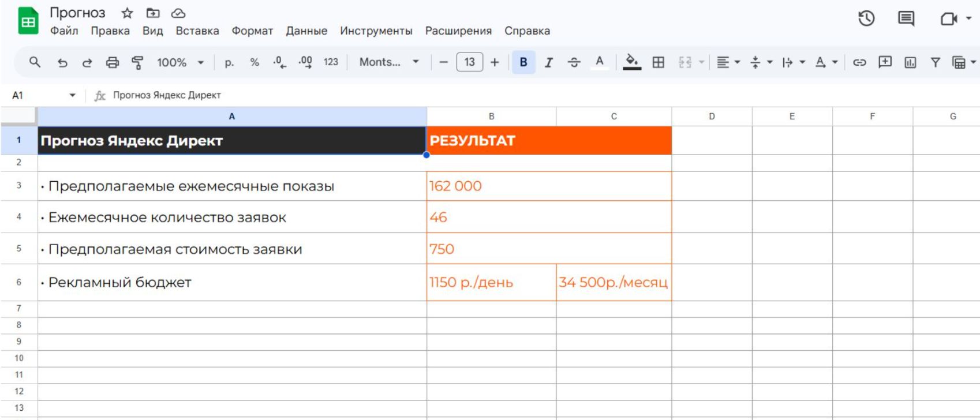Click the search menus magnifier icon
980x420 pixels.
coord(35,62)
